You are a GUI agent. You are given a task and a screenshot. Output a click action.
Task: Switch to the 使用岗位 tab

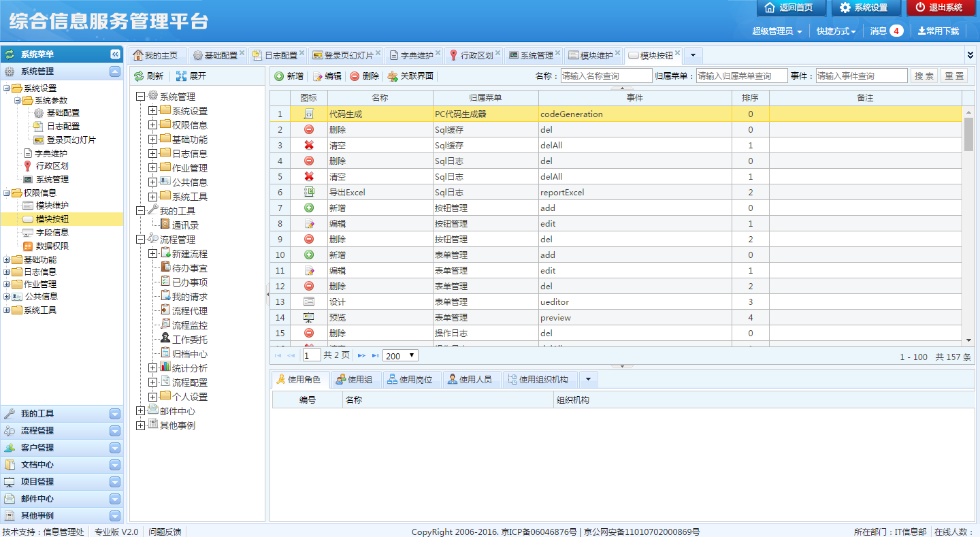[411, 379]
